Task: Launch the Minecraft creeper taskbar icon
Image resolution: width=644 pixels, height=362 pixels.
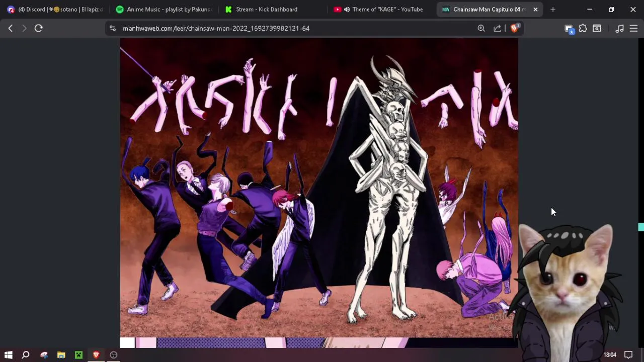Action: [x=78, y=355]
